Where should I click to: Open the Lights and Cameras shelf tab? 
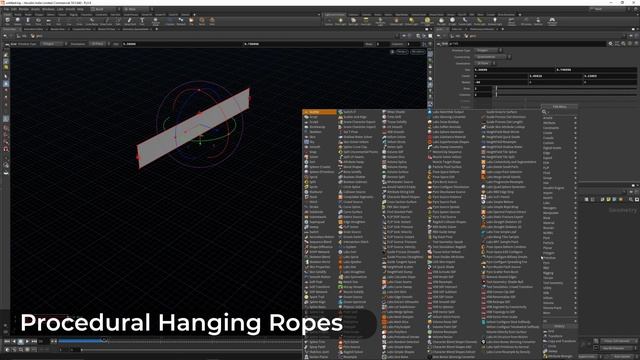335,15
